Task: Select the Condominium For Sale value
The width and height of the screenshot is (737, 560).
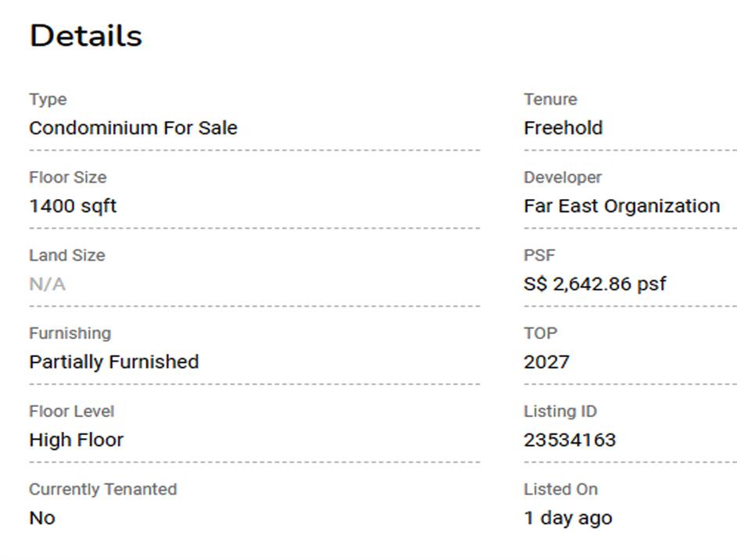Action: pos(133,128)
